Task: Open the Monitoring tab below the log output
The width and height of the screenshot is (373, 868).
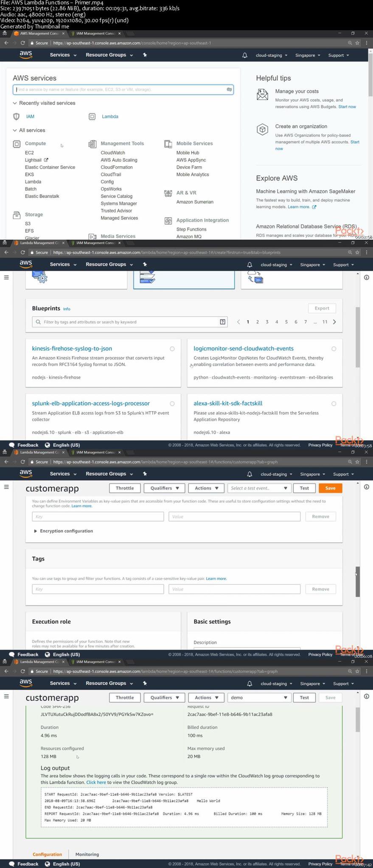Action: pos(87,854)
